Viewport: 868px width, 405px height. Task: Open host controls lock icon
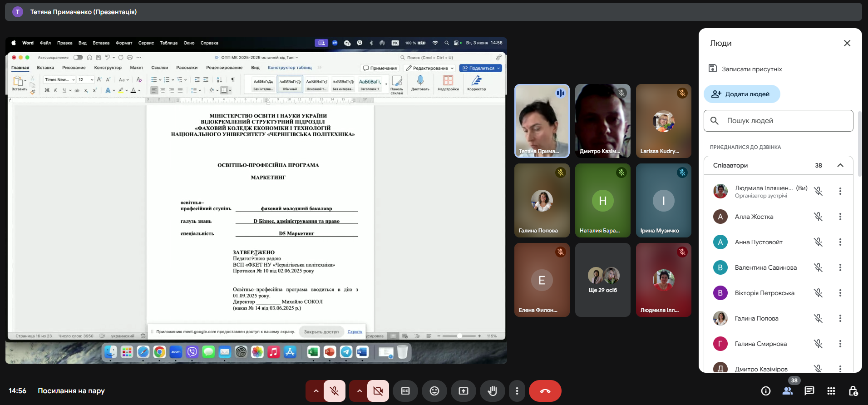coord(853,391)
